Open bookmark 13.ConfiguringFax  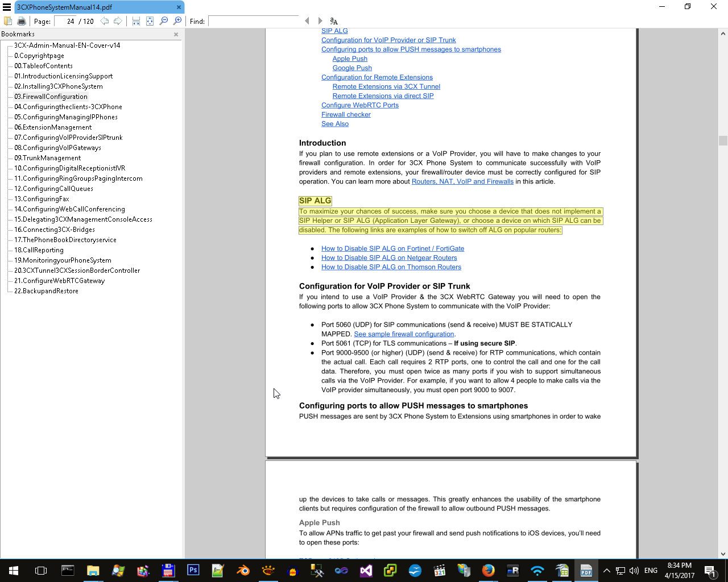tap(42, 199)
